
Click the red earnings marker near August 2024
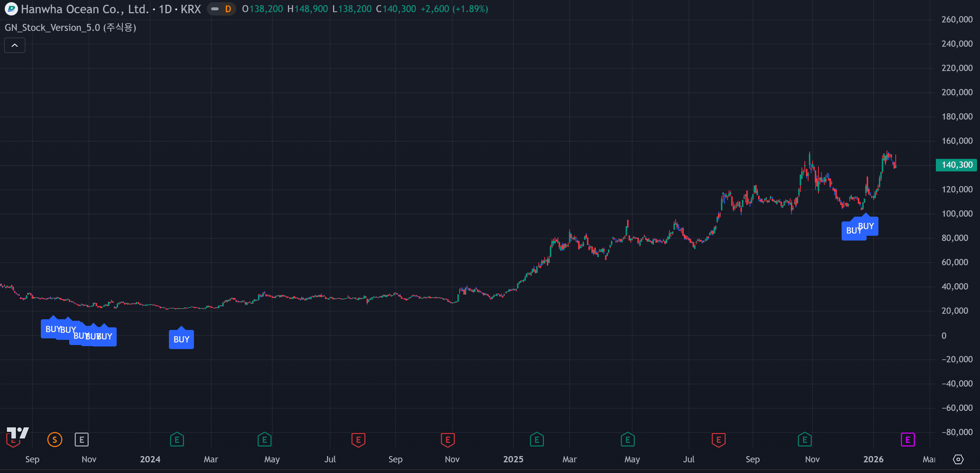[358, 440]
